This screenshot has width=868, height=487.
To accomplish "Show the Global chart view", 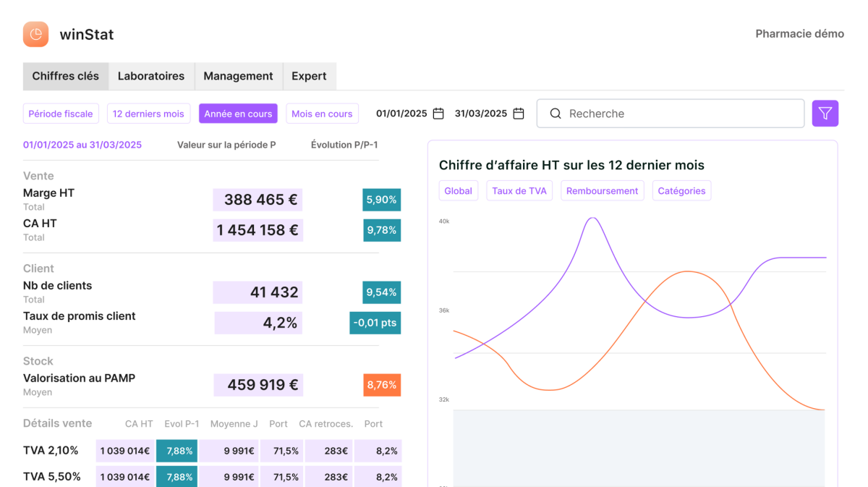I will (458, 191).
